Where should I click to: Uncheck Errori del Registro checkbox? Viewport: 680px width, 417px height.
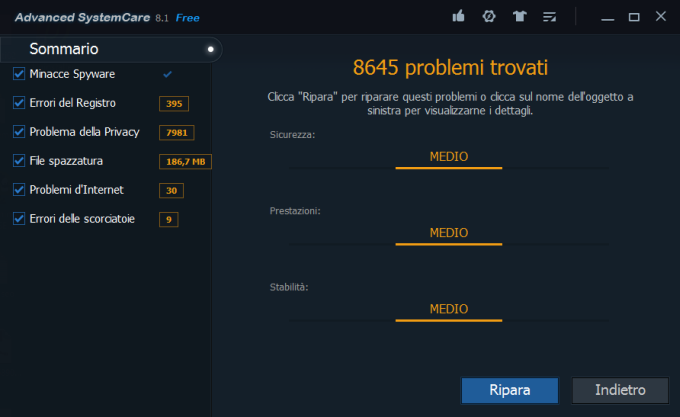pos(19,103)
